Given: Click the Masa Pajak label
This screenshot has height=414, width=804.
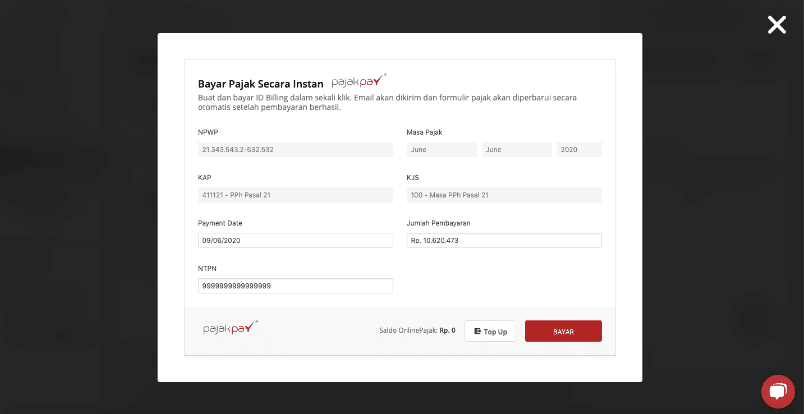Looking at the screenshot, I should click(x=424, y=132).
